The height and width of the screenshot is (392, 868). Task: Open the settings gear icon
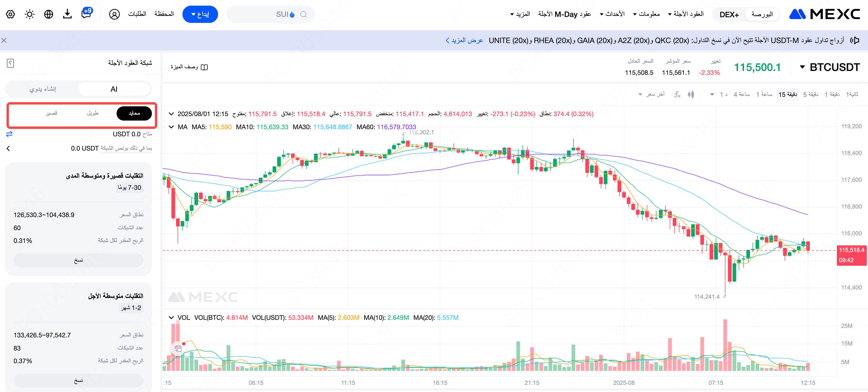coord(10,14)
